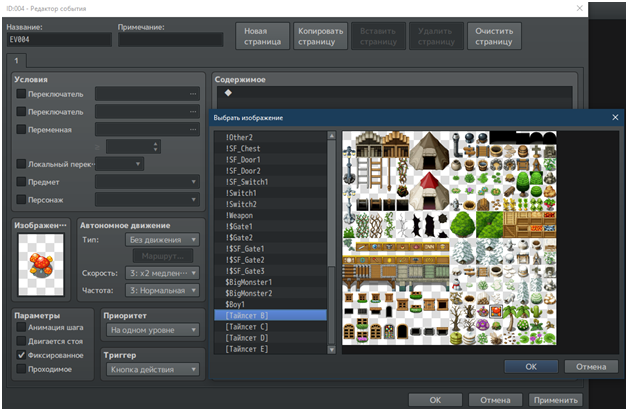Click the mushroom image preview thumbnail
Image resolution: width=628 pixels, height=411 pixels.
click(x=40, y=264)
